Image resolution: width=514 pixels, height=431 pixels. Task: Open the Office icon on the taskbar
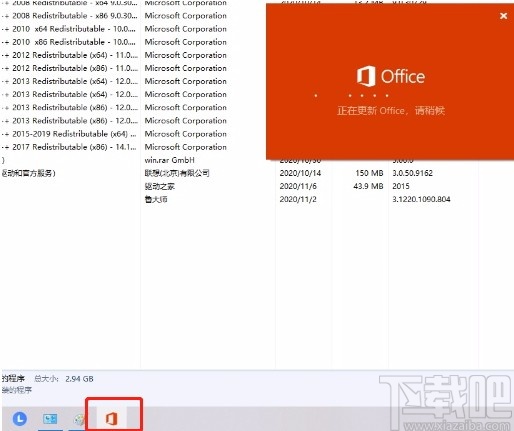pyautogui.click(x=112, y=418)
